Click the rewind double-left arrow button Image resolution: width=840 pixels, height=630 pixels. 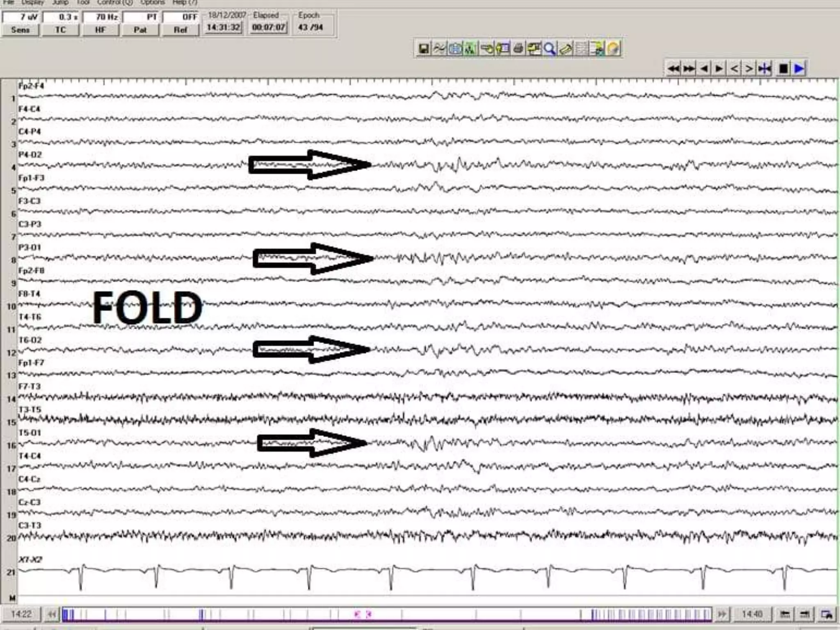coord(673,68)
